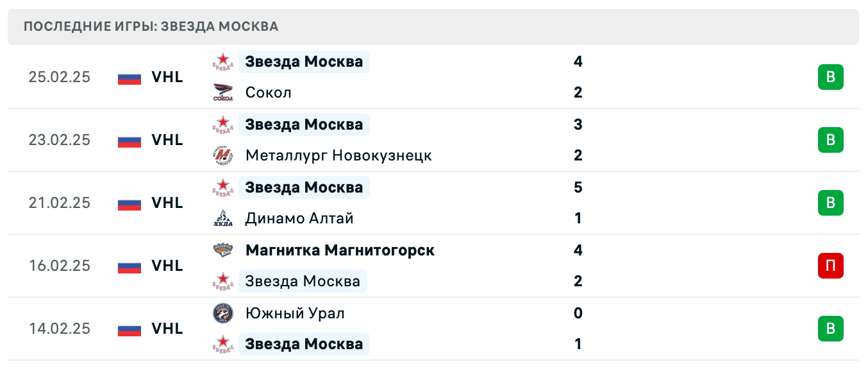Viewport: 868px width, 371px height.
Task: Click the VHL label on the 23.02.25 row
Action: pyautogui.click(x=167, y=140)
